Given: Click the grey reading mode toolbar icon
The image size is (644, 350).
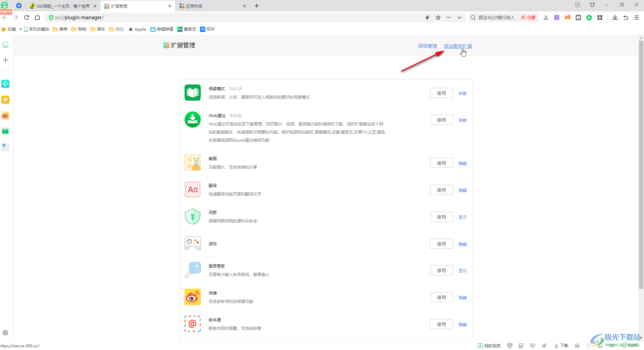Looking at the screenshot, I should (578, 17).
